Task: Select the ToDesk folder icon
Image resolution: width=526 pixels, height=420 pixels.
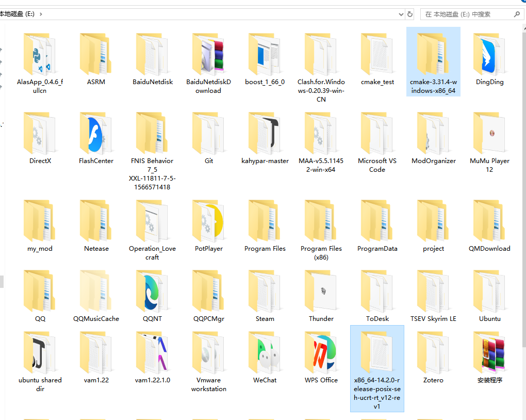Action: pos(377,291)
